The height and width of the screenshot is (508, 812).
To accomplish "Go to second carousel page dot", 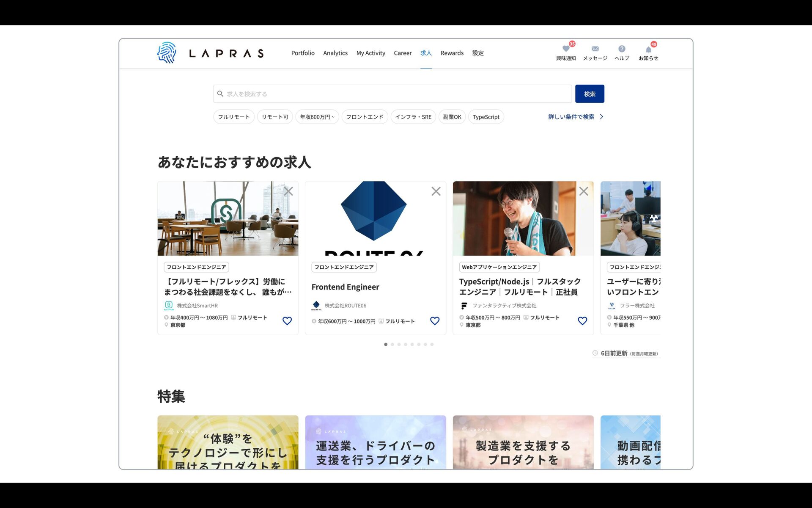I will point(392,345).
